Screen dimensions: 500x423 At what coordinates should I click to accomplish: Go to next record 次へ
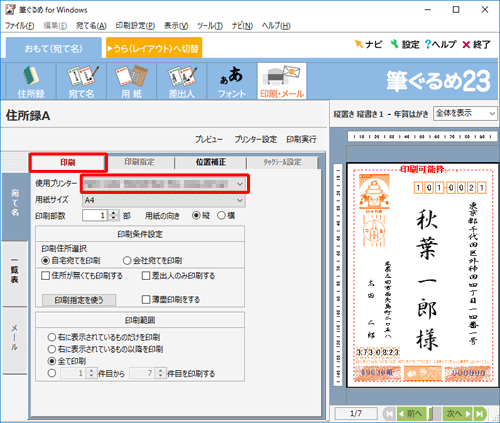[x=458, y=414]
